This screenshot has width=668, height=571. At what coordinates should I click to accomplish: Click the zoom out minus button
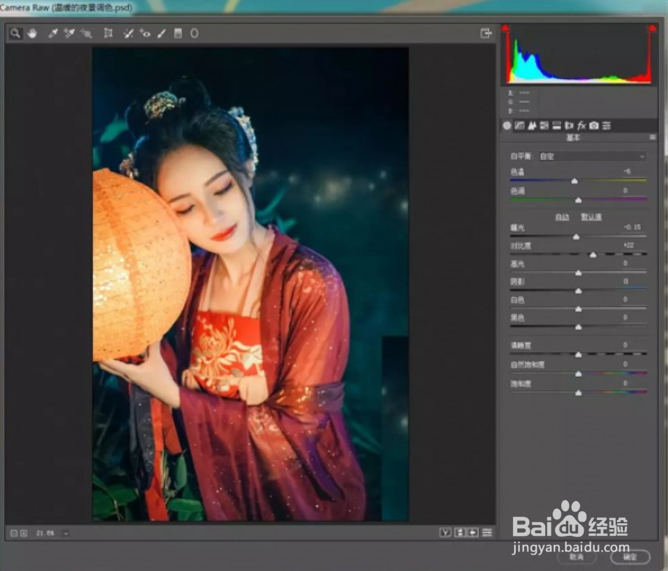pos(14,533)
